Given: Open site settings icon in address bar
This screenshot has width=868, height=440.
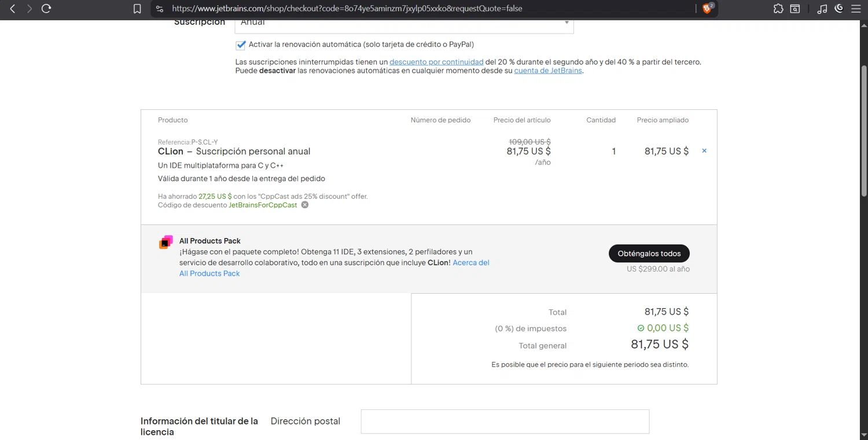Looking at the screenshot, I should 160,9.
